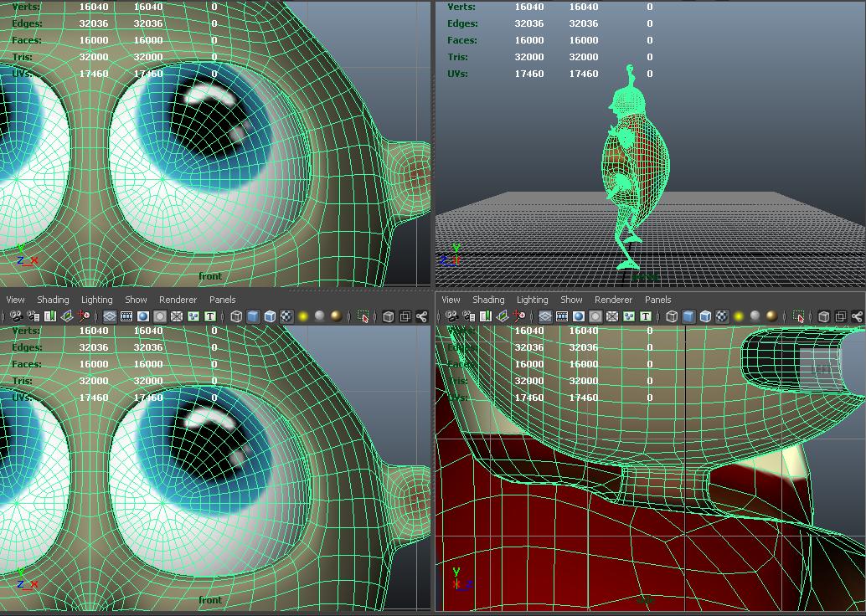Screen dimensions: 866x616
Task: Open the Shading menu in left panel
Action: click(x=53, y=300)
